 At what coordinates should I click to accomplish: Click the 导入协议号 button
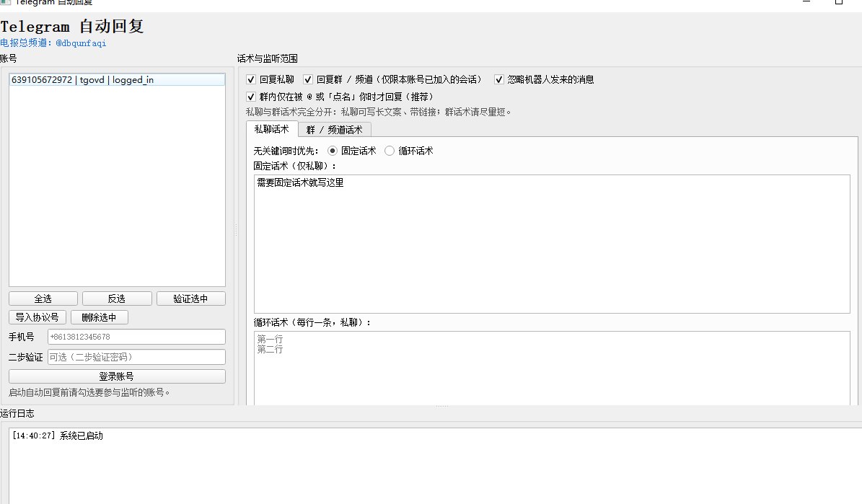coord(38,317)
